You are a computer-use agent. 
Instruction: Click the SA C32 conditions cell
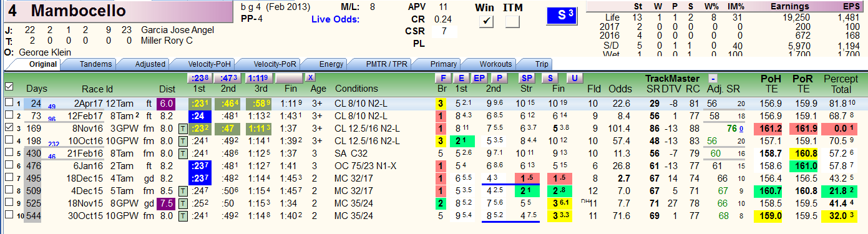coord(351,154)
